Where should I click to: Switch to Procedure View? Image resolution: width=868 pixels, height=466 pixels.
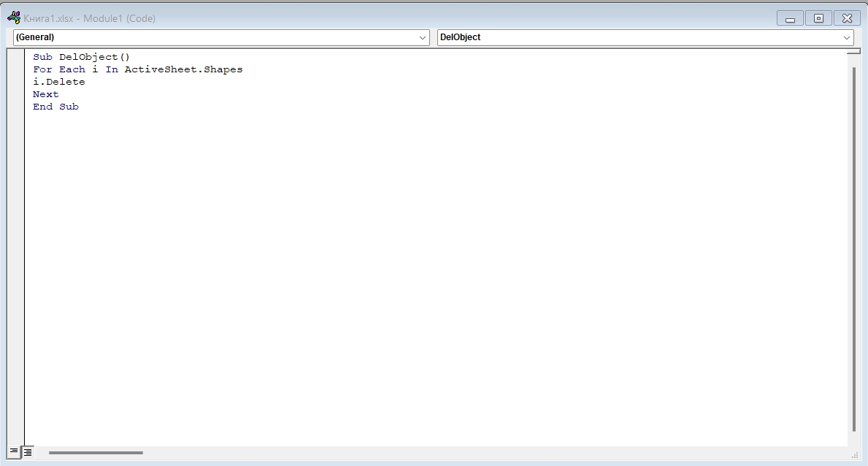click(14, 452)
